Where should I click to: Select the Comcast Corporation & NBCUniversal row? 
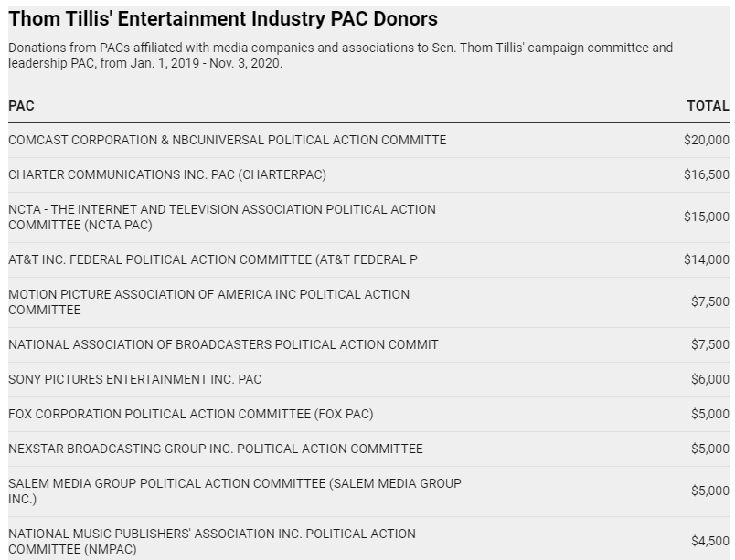(x=227, y=140)
